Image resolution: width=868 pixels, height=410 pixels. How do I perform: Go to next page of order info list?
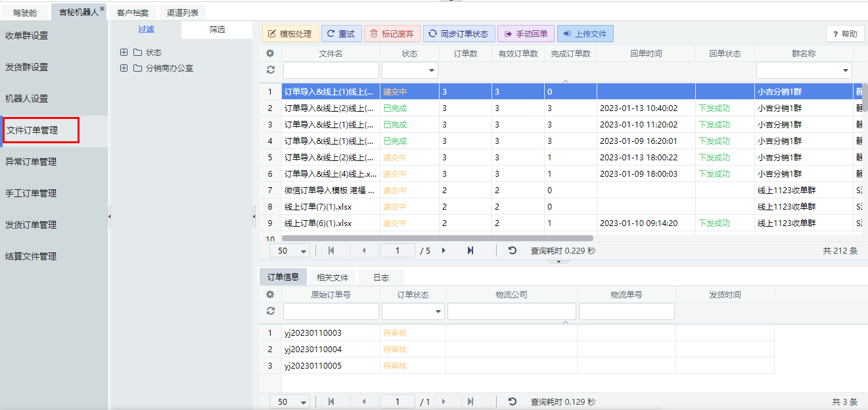tap(444, 401)
